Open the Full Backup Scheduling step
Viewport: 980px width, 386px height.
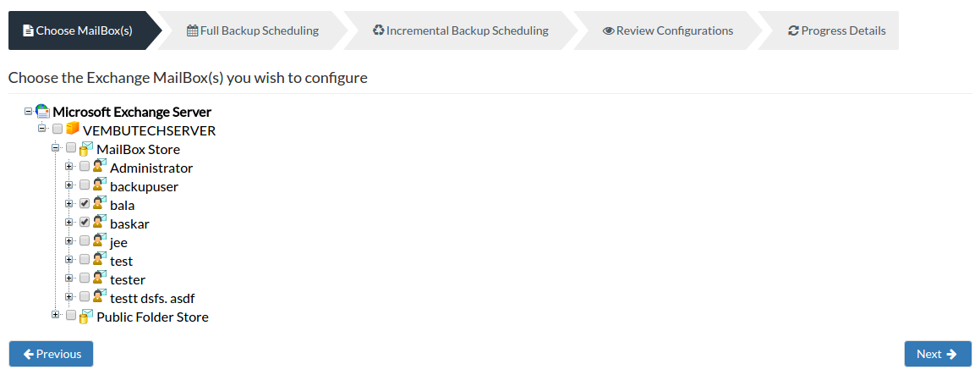coord(253,30)
